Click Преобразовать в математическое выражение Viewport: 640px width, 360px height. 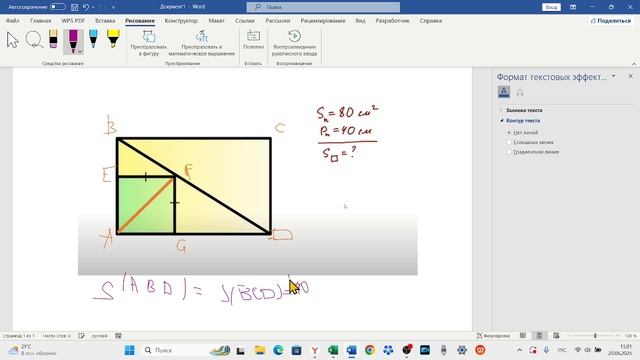click(x=202, y=43)
